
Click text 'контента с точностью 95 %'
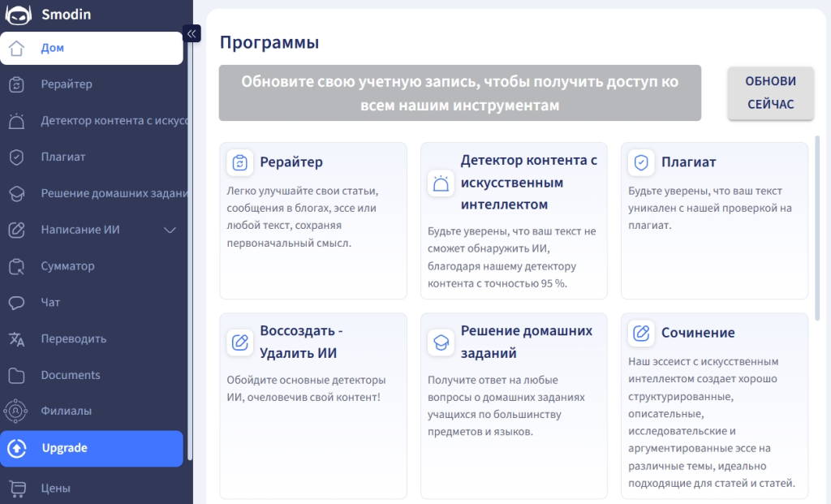coord(497,283)
